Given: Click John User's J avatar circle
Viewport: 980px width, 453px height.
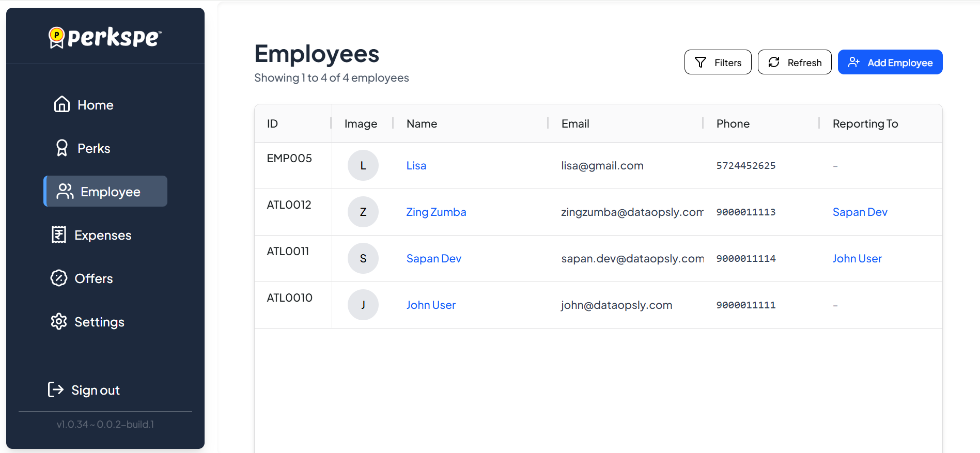Looking at the screenshot, I should [363, 305].
